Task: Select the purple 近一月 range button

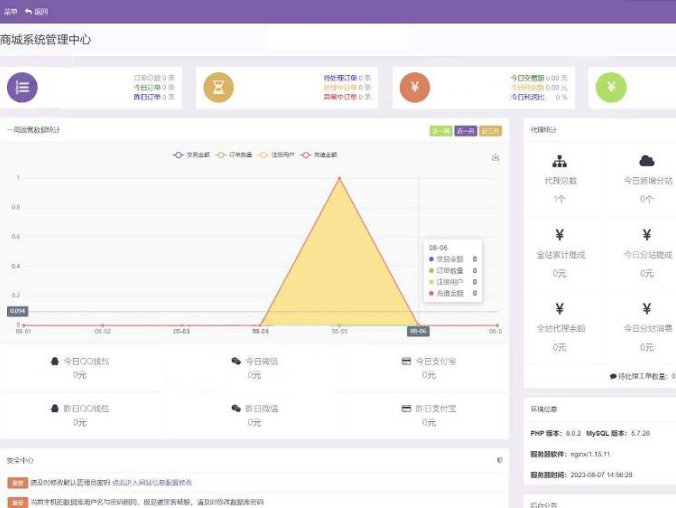Action: (x=466, y=131)
